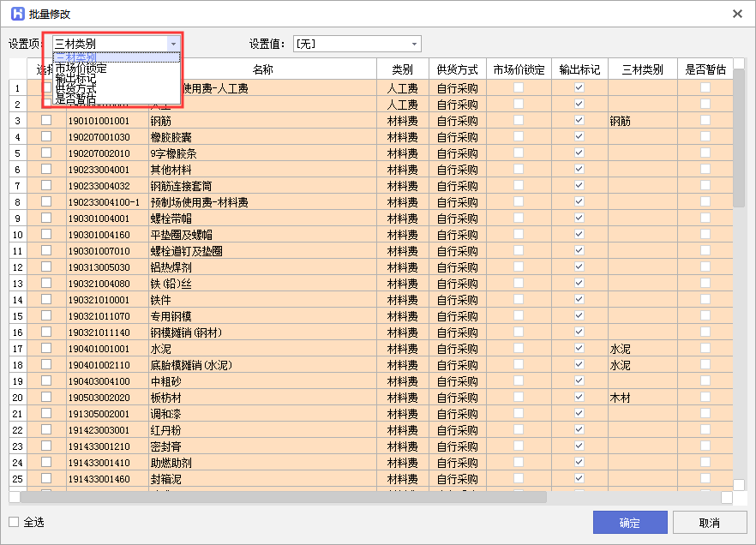
Task: Close the 批量修改 dialog window
Action: click(x=737, y=14)
